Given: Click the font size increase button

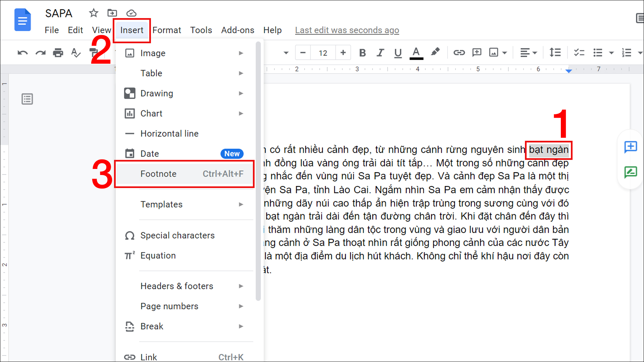Looking at the screenshot, I should pos(343,53).
